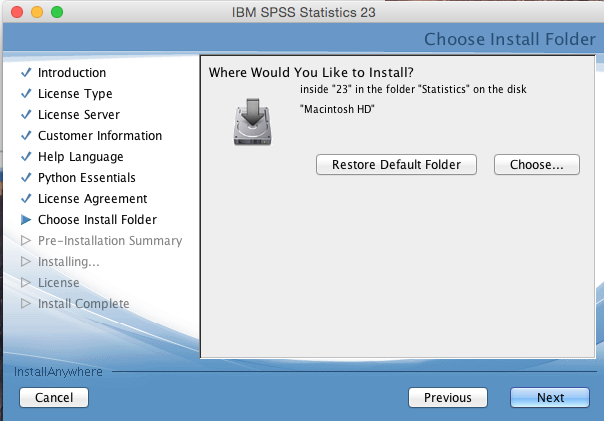
Task: Click the blue arrow beside Choose Install Folder
Action: 26,220
